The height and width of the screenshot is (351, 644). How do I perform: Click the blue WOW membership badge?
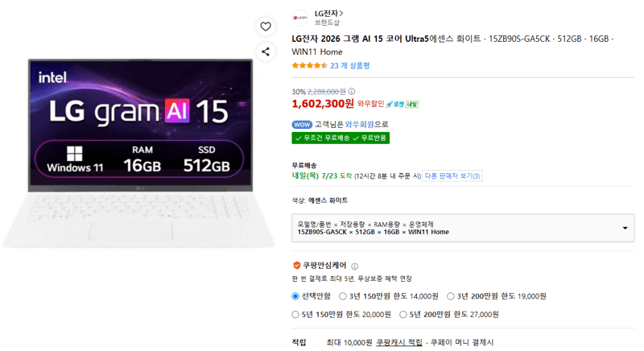[x=302, y=125]
